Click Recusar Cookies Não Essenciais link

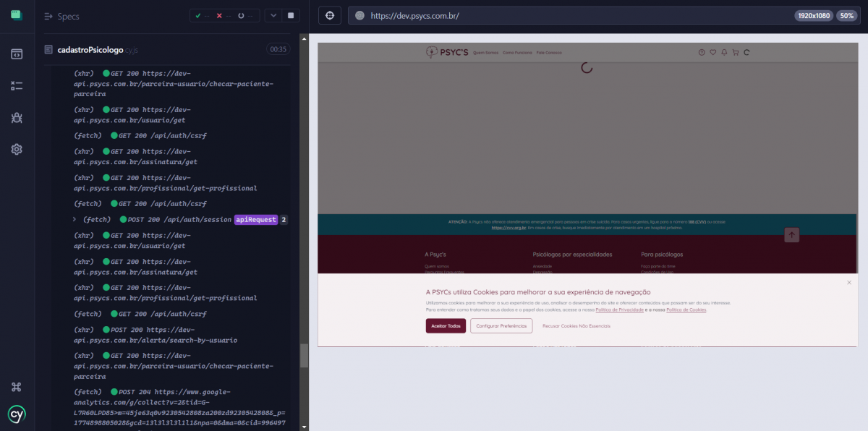click(576, 326)
